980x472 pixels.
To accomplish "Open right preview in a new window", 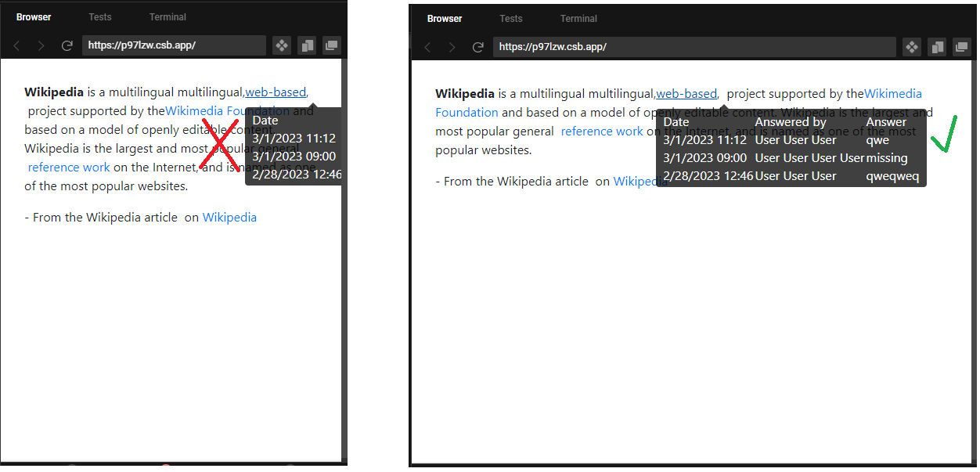I will (x=961, y=47).
